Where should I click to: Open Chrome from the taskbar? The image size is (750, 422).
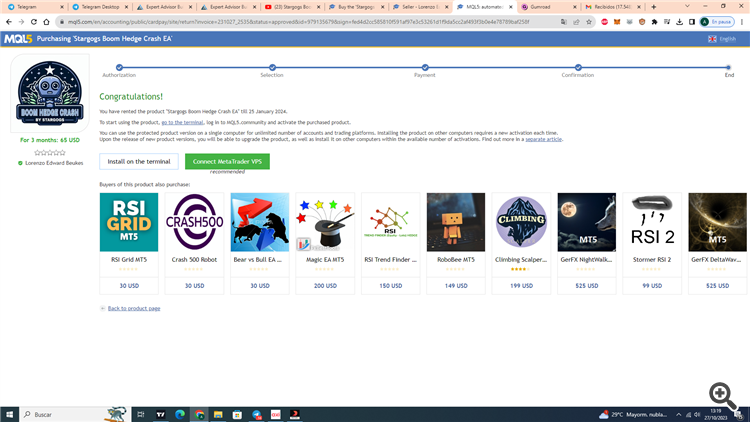[x=199, y=414]
